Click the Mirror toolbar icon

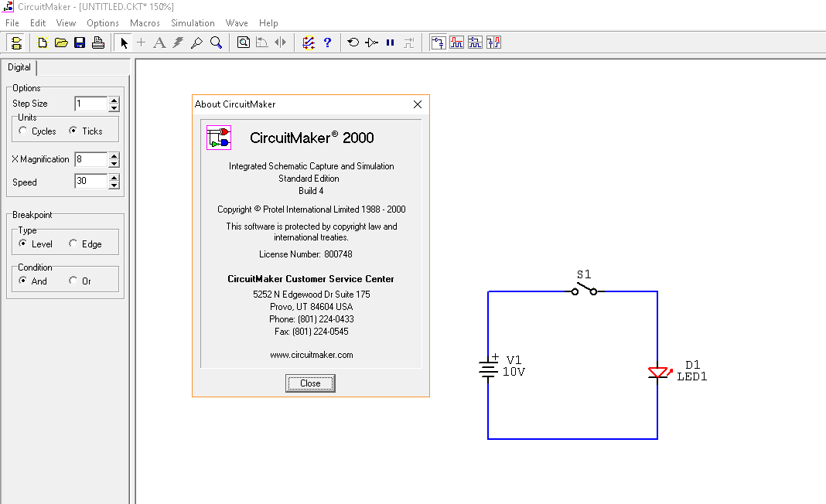pos(280,43)
